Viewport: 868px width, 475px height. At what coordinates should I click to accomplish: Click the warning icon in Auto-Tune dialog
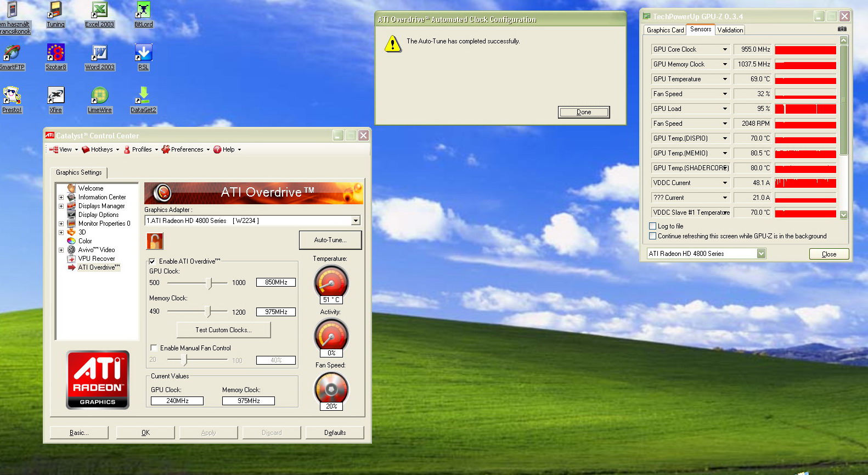click(393, 44)
